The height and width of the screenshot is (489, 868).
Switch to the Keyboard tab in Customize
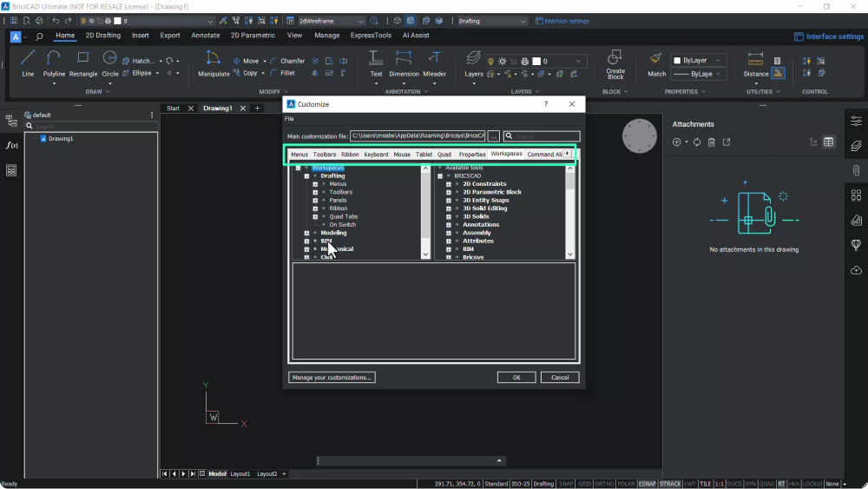tap(376, 155)
